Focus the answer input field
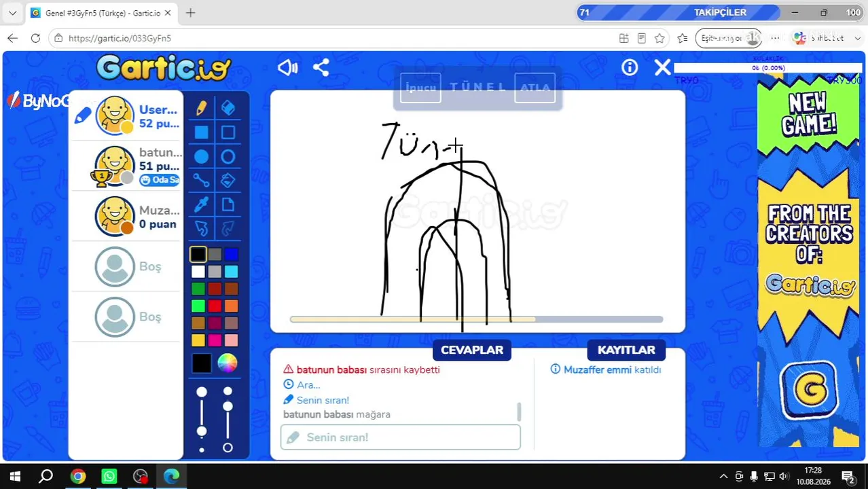Screen dimensions: 868x489 point(401,437)
